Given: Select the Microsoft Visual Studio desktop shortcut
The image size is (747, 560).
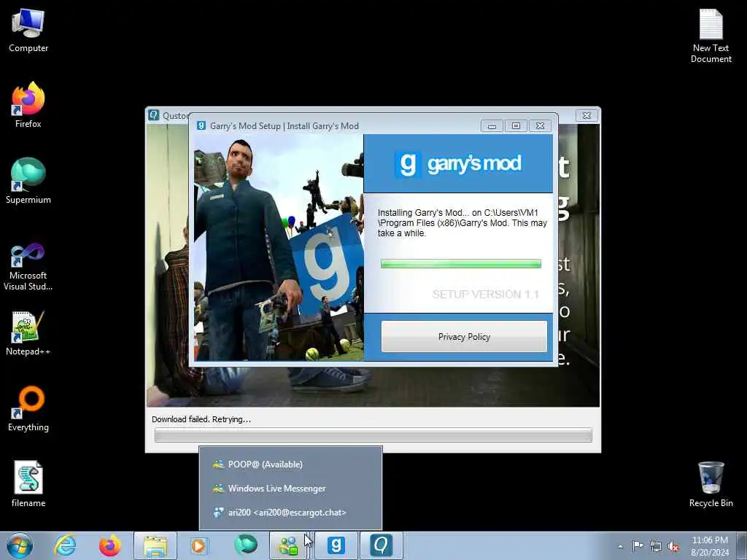Looking at the screenshot, I should (x=28, y=267).
